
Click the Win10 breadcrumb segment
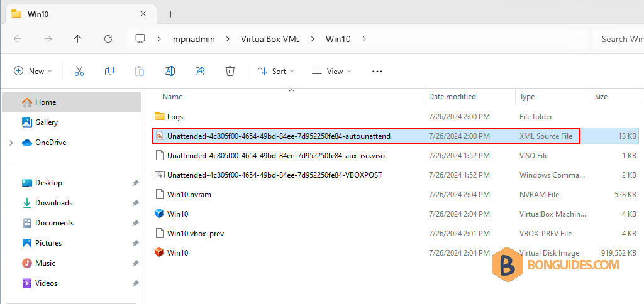pos(338,39)
